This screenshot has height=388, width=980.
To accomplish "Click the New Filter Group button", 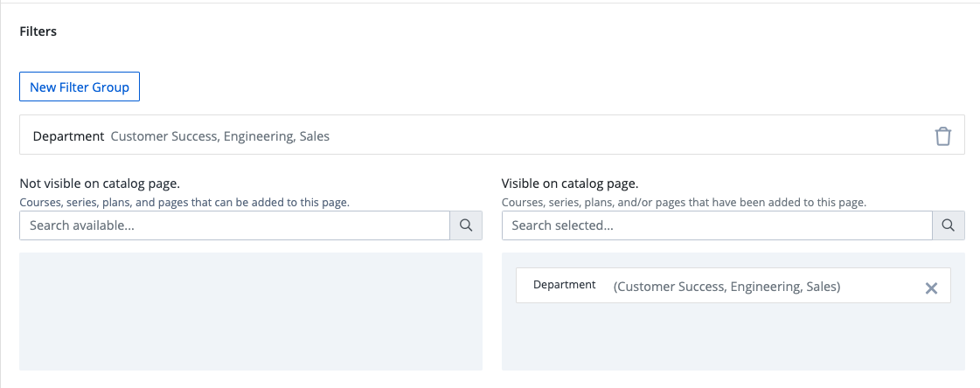I will point(80,87).
